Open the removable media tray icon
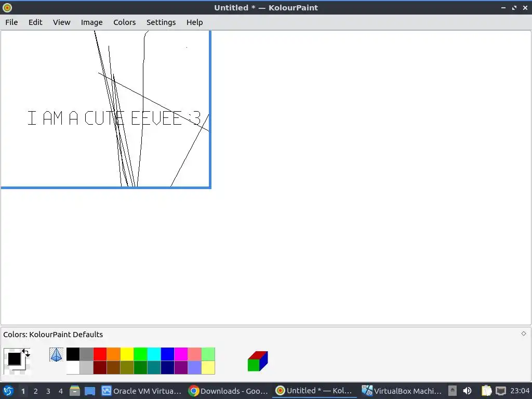532x399 pixels. point(453,391)
